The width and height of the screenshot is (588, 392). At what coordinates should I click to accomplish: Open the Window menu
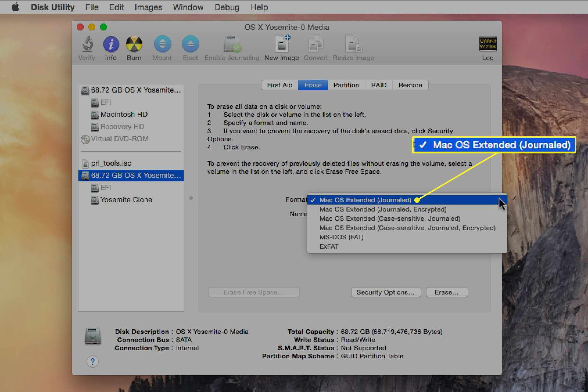pos(188,7)
